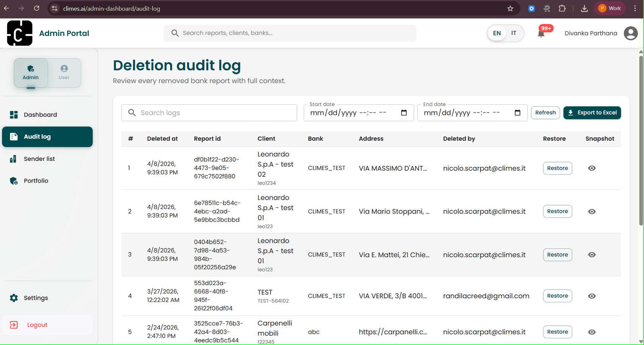Click the Deleted by column header
Viewport: 644px width, 345px height.
coord(459,139)
